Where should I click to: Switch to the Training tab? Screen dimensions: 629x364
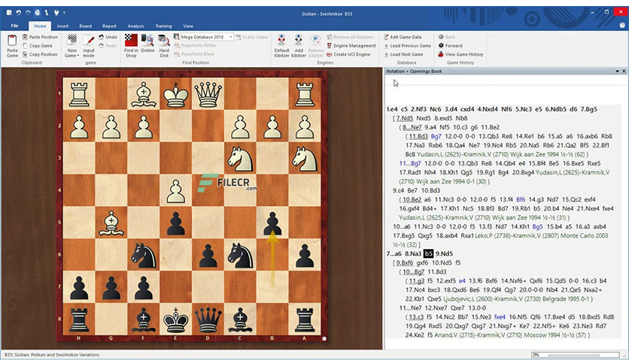pos(164,26)
